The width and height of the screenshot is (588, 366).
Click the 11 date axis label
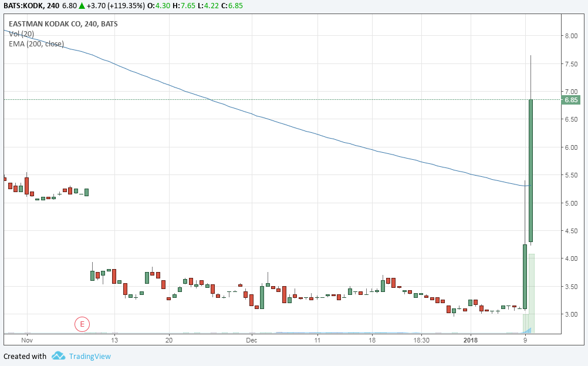click(x=317, y=341)
